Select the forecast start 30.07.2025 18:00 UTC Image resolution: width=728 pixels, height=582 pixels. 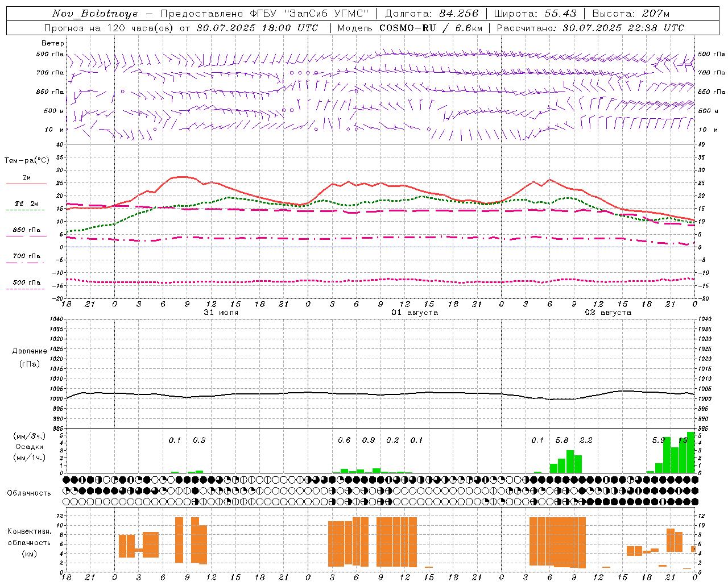(x=257, y=28)
